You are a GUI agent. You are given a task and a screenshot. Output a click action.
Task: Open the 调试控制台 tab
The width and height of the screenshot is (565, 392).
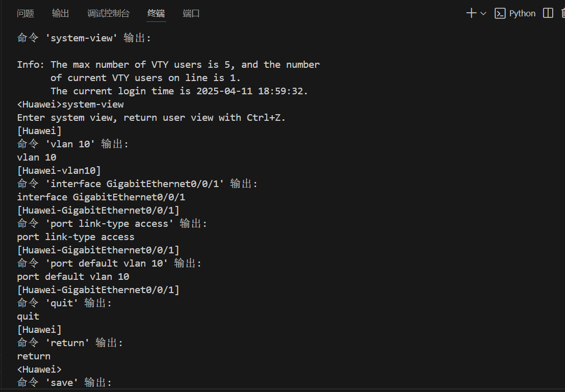[108, 14]
